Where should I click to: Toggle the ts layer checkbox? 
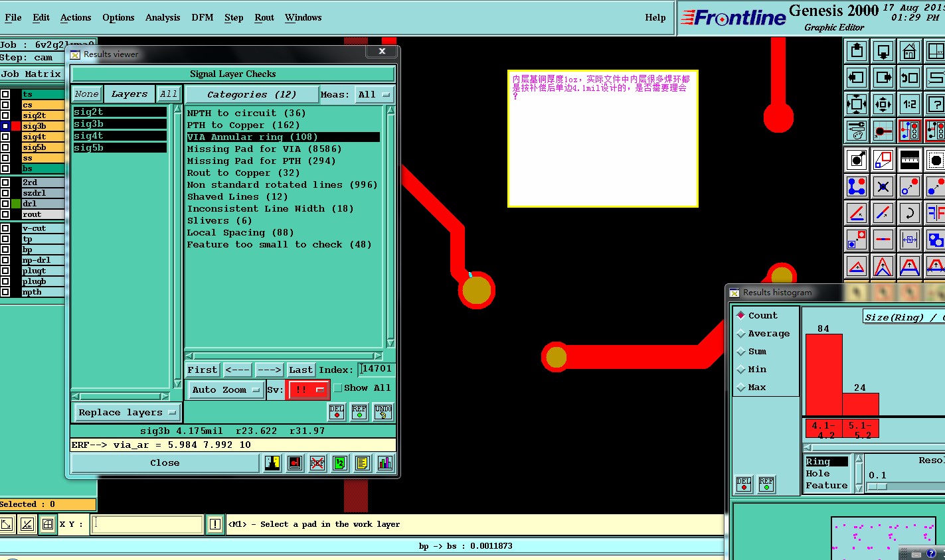(5, 94)
